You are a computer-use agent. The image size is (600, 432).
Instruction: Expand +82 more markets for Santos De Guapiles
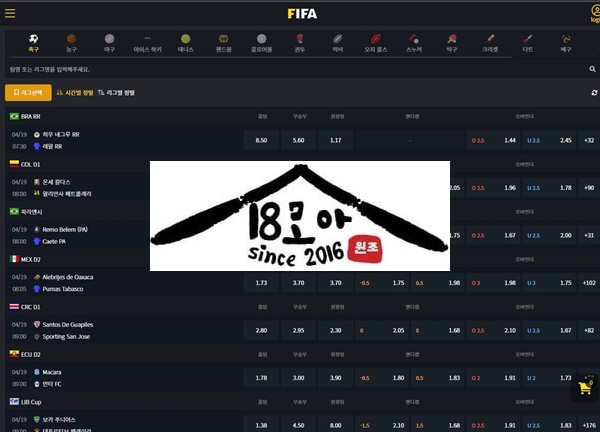point(589,330)
